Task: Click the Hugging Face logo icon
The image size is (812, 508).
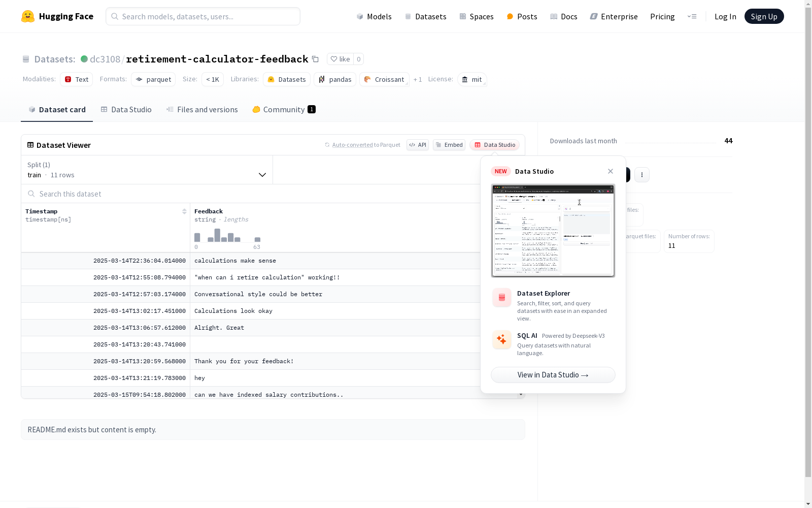Action: click(28, 16)
